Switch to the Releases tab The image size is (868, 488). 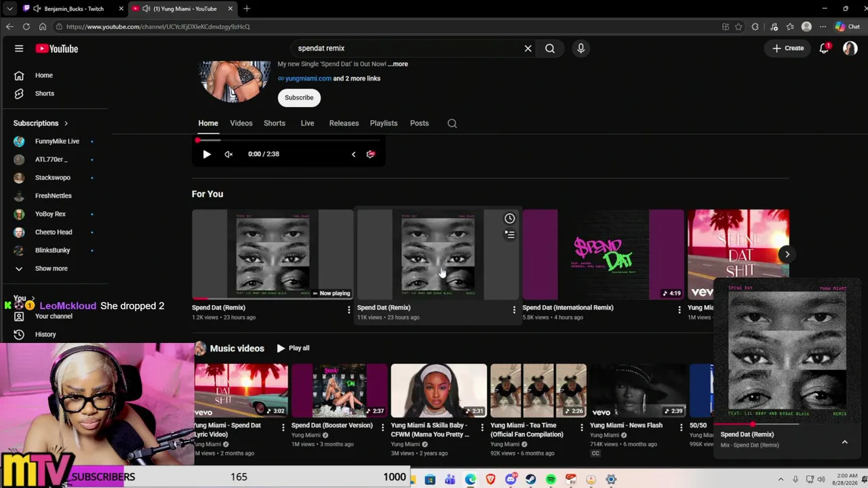(x=344, y=123)
